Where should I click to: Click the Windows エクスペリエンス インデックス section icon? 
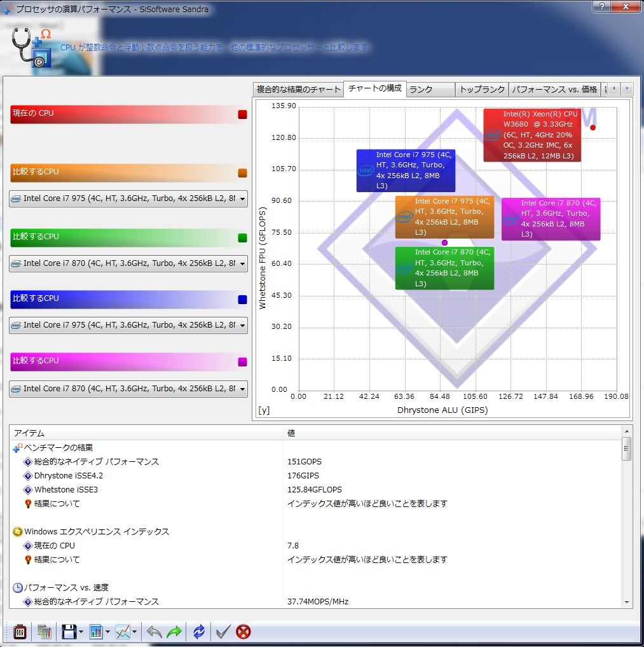pos(17,531)
